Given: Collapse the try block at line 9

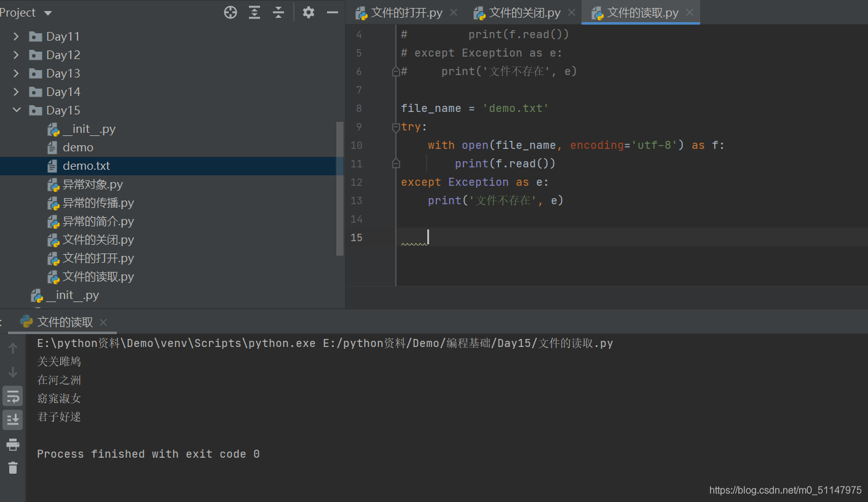Looking at the screenshot, I should click(x=396, y=127).
